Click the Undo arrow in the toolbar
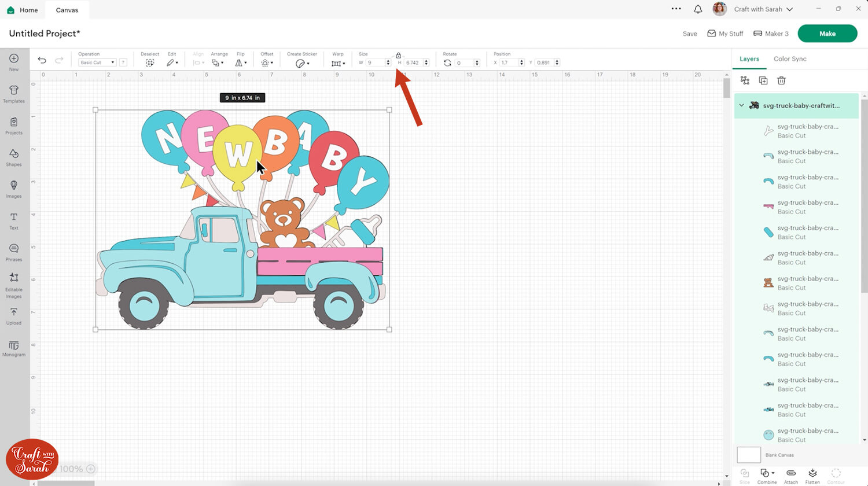 pyautogui.click(x=42, y=60)
